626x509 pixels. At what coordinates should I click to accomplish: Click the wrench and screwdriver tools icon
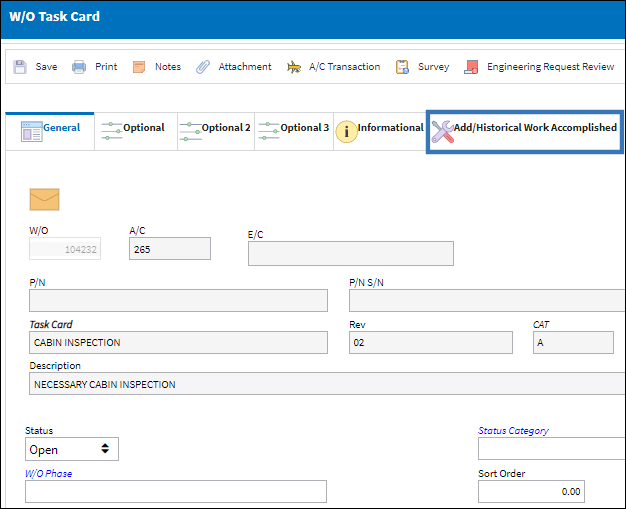coord(443,131)
